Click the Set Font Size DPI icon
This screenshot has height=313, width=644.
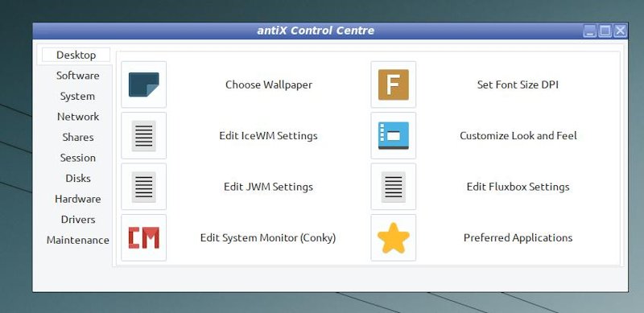(394, 84)
